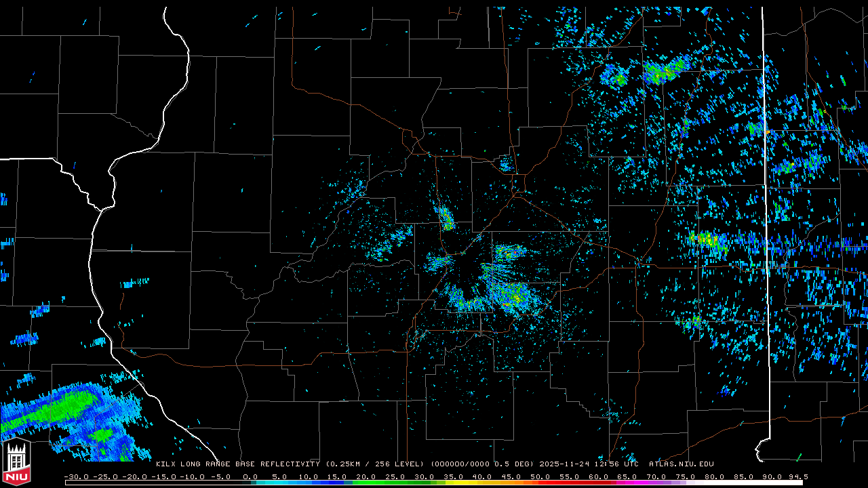Image resolution: width=868 pixels, height=488 pixels.
Task: Click the -15.0 scale label
Action: click(x=163, y=476)
